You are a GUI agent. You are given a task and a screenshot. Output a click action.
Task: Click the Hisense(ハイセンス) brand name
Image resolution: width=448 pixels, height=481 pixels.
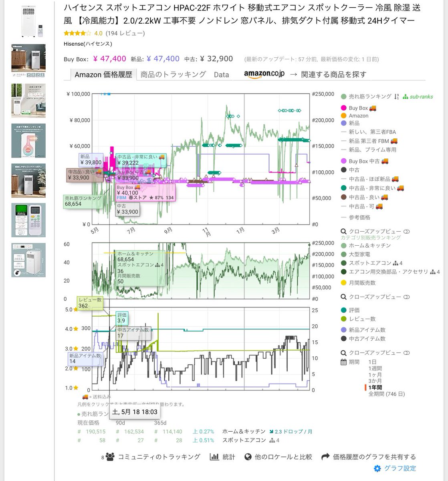click(x=88, y=44)
